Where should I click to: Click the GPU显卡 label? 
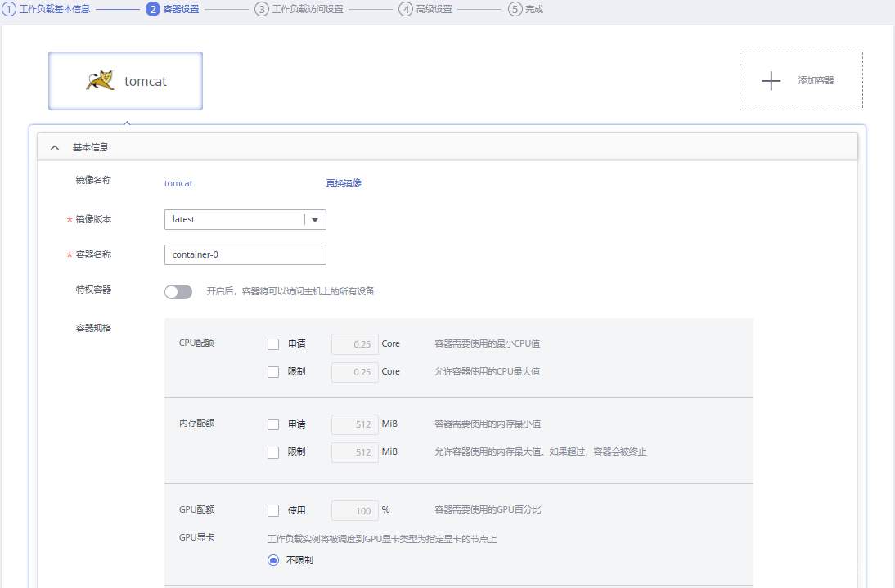196,537
